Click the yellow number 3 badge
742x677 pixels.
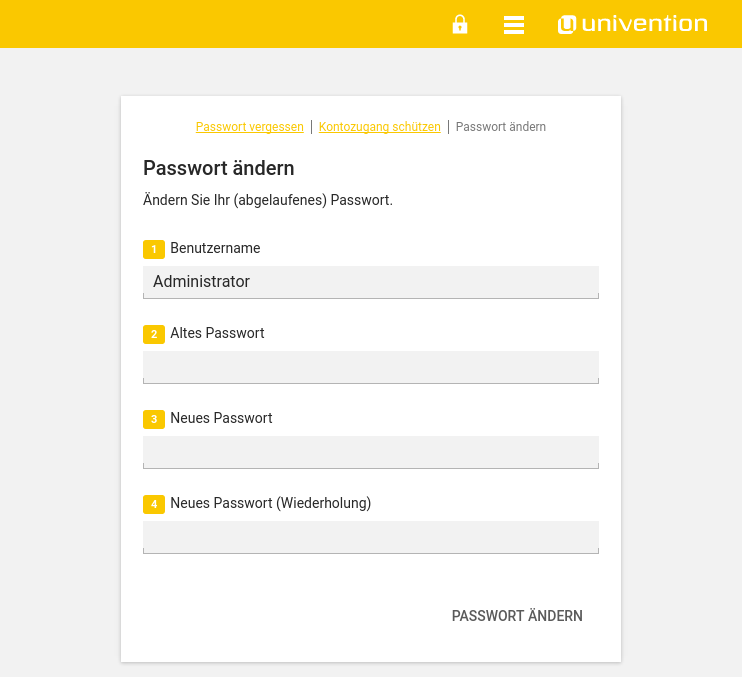coord(154,419)
